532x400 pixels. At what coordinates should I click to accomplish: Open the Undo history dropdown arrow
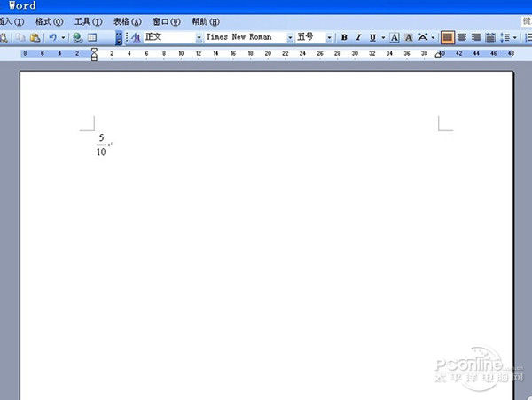click(63, 37)
